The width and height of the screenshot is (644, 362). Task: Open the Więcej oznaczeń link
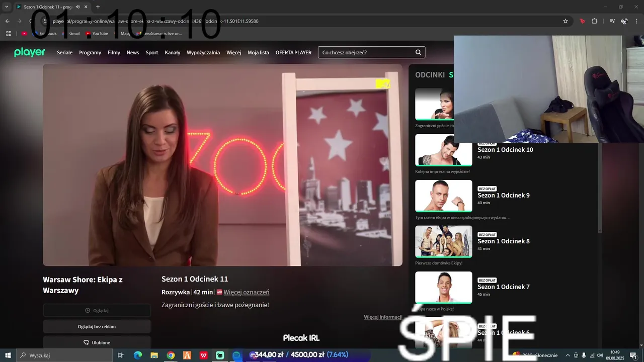(x=247, y=292)
